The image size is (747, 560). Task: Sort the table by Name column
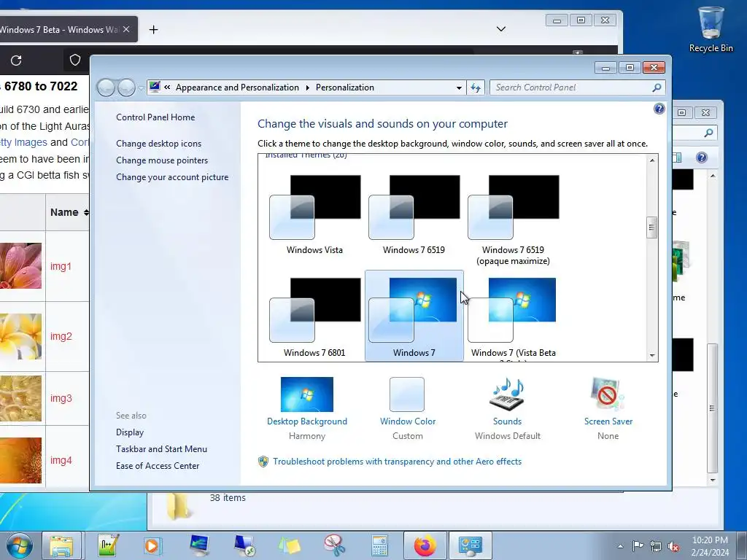(69, 212)
